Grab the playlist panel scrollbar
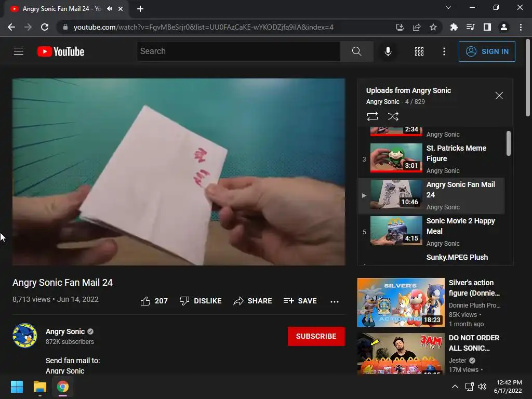 pos(508,143)
